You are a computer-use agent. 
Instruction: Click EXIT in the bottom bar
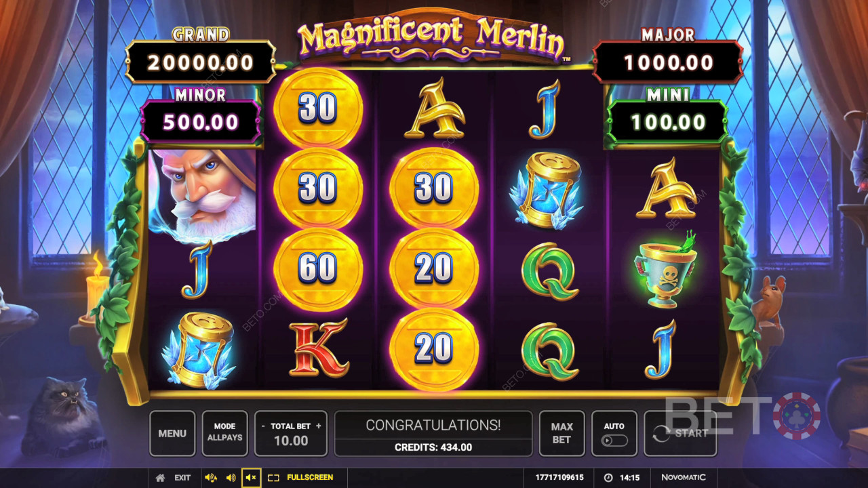click(182, 478)
